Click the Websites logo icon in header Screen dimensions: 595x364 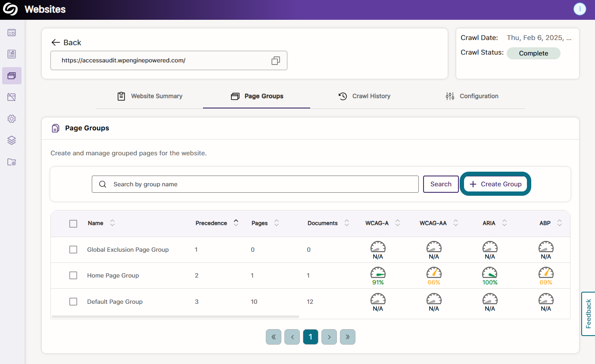pyautogui.click(x=10, y=9)
